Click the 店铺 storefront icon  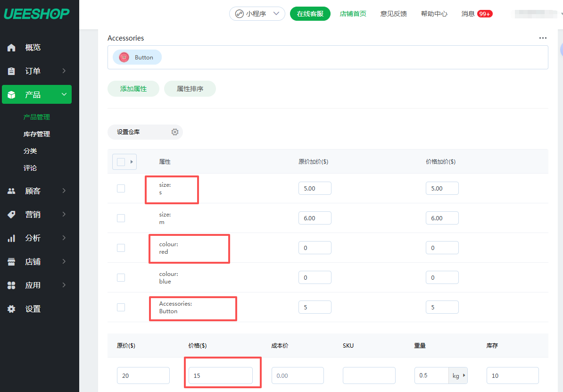pos(12,262)
